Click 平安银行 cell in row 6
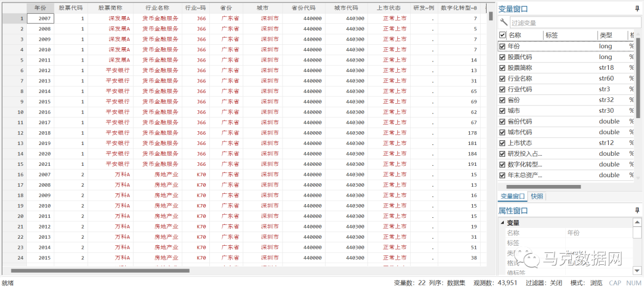The image size is (644, 287). [110, 70]
